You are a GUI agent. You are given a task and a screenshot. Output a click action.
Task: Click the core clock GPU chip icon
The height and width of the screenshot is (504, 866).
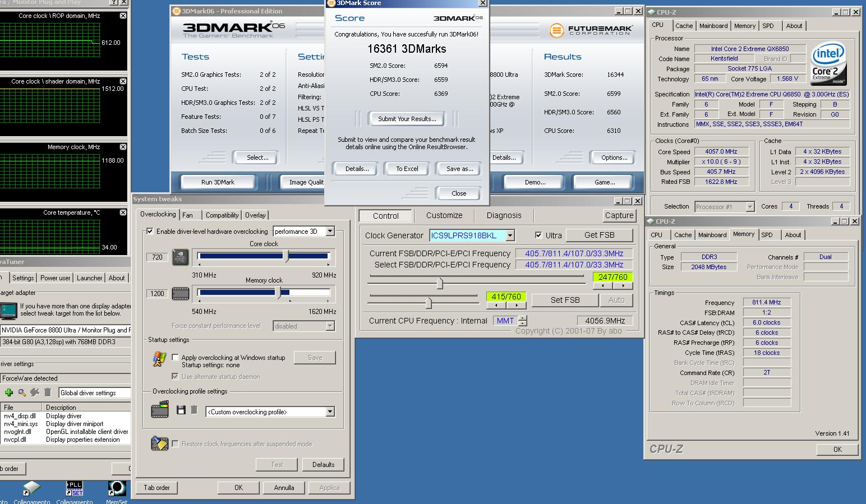[181, 257]
